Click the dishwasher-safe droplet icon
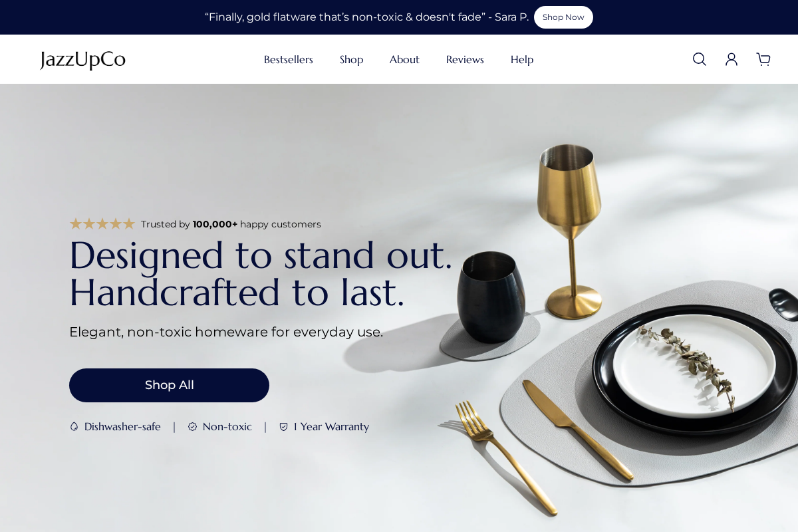 74,427
